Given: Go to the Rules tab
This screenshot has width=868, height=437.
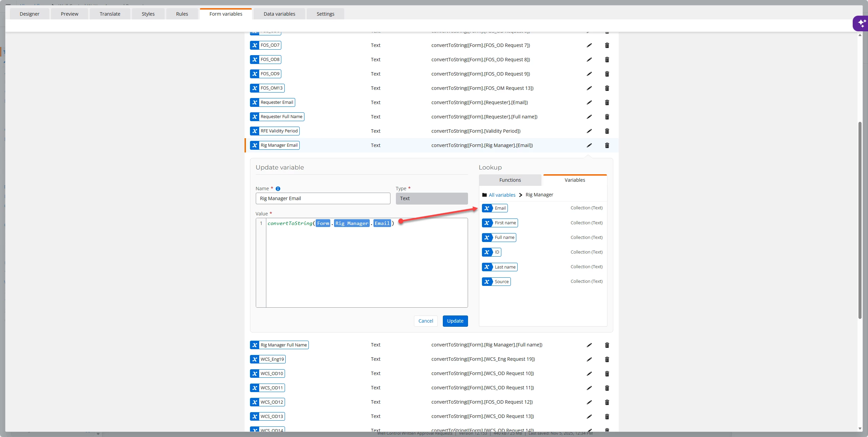Looking at the screenshot, I should coord(182,14).
